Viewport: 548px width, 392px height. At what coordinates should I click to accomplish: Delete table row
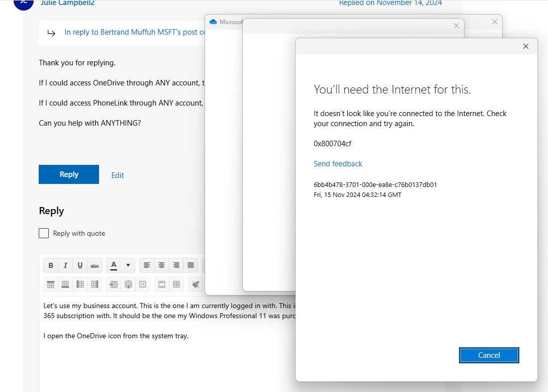point(114,284)
